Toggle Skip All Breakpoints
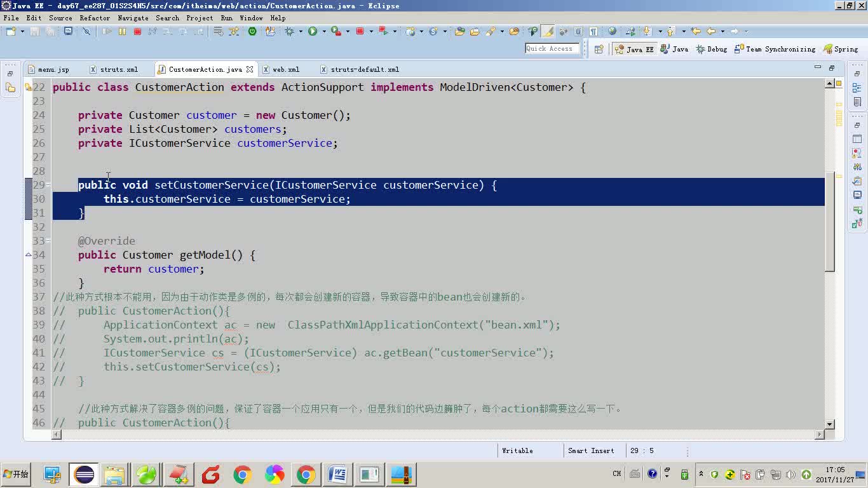Image resolution: width=868 pixels, height=488 pixels. pyautogui.click(x=86, y=31)
